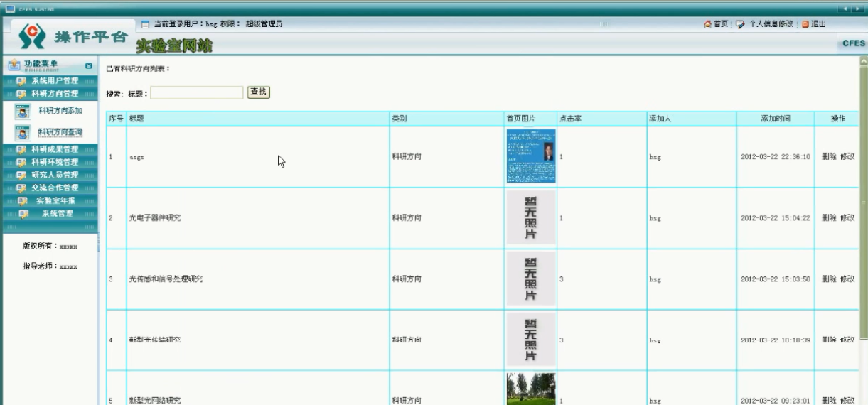Open 科研方向查询 page

(x=60, y=132)
